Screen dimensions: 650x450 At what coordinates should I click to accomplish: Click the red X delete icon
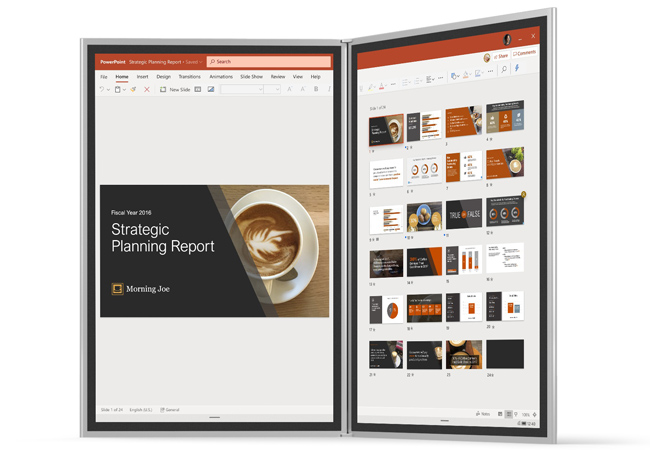point(147,90)
